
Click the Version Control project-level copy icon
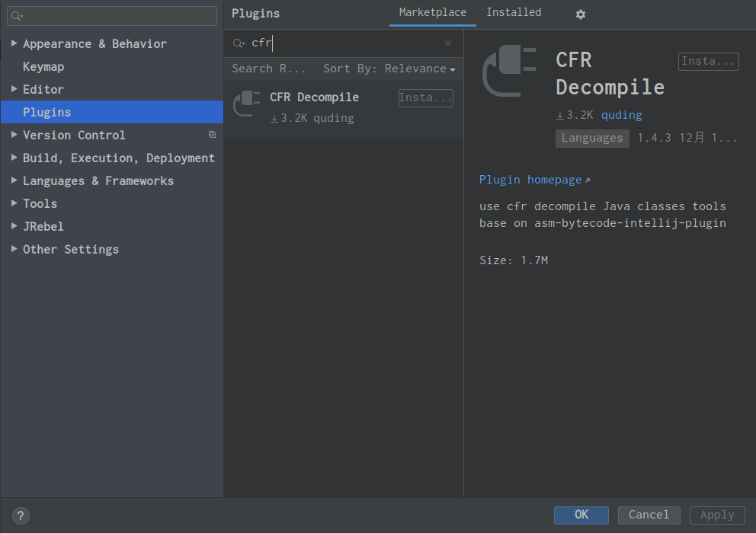tap(212, 135)
